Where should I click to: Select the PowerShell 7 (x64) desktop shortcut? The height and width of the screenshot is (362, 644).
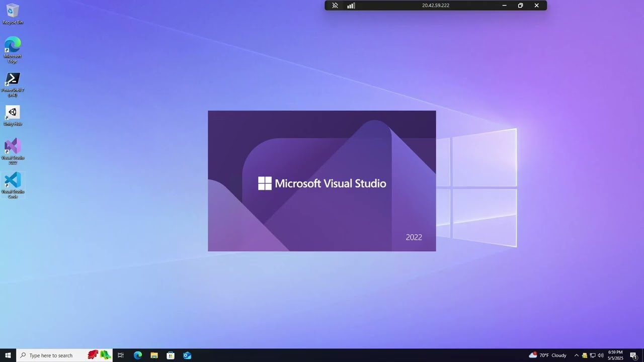13,84
